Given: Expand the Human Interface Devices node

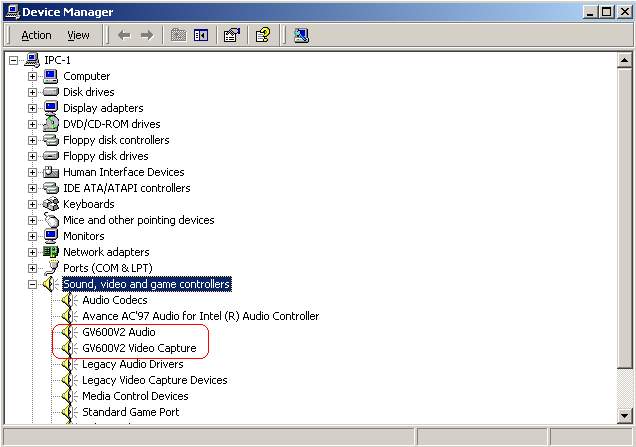Looking at the screenshot, I should click(x=32, y=172).
